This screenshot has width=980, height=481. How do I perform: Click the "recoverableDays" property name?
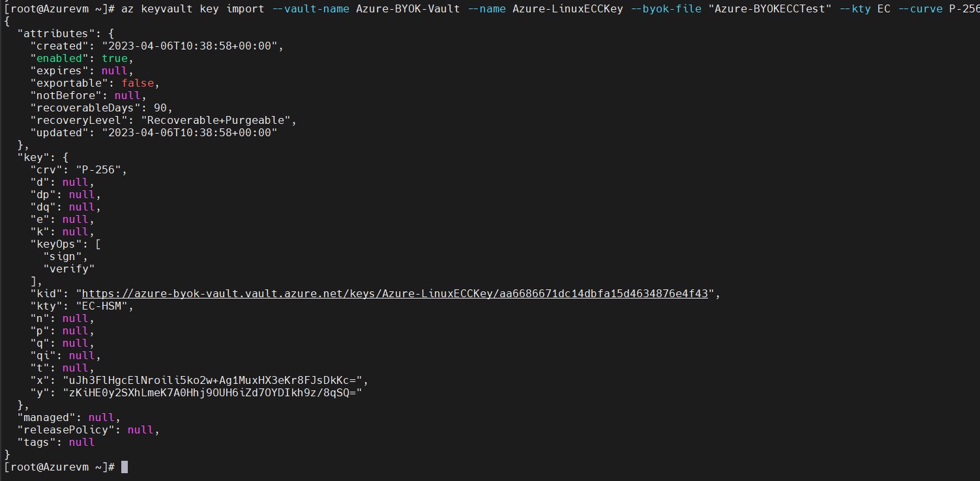click(x=85, y=108)
